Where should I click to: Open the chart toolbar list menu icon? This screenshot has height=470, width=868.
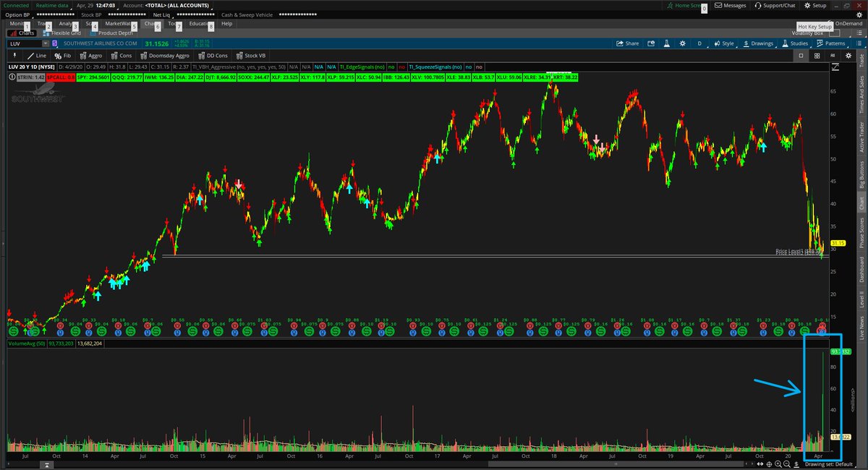(x=859, y=43)
